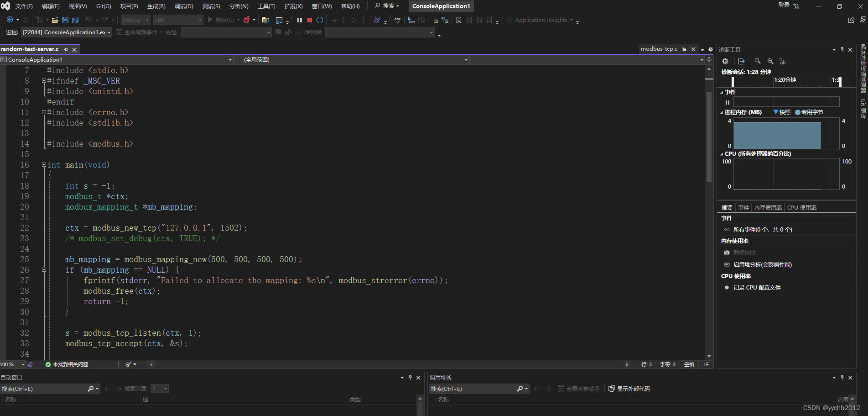Click the 搜索(Ctrl+E) field in 调用堆栈
This screenshot has height=416, width=868.
pos(474,389)
